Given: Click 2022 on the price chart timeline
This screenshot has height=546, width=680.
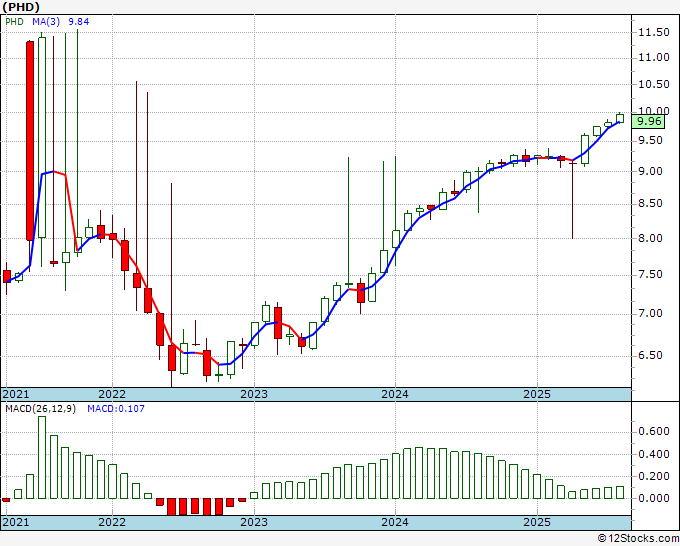Looking at the screenshot, I should pyautogui.click(x=112, y=394).
